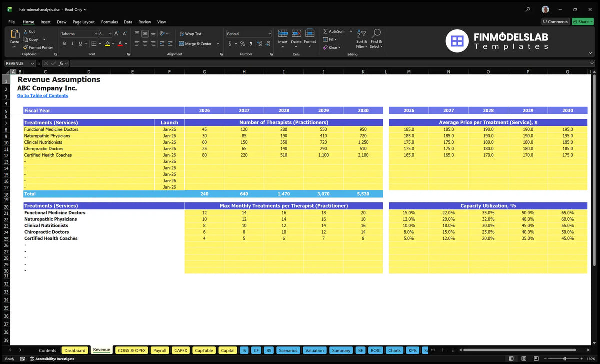Increase font size with the larger A icon
Viewport: 600px width, 364px height.
[x=117, y=34]
